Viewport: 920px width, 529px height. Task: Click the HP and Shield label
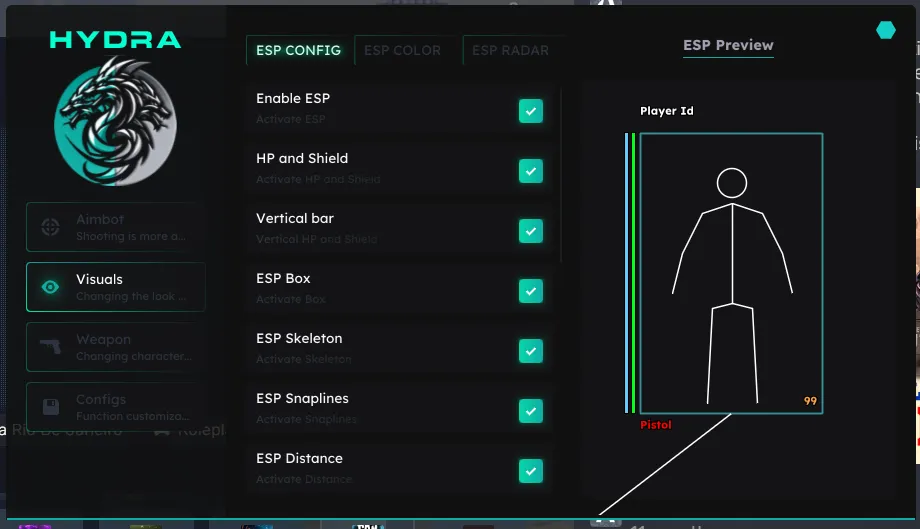click(x=302, y=158)
